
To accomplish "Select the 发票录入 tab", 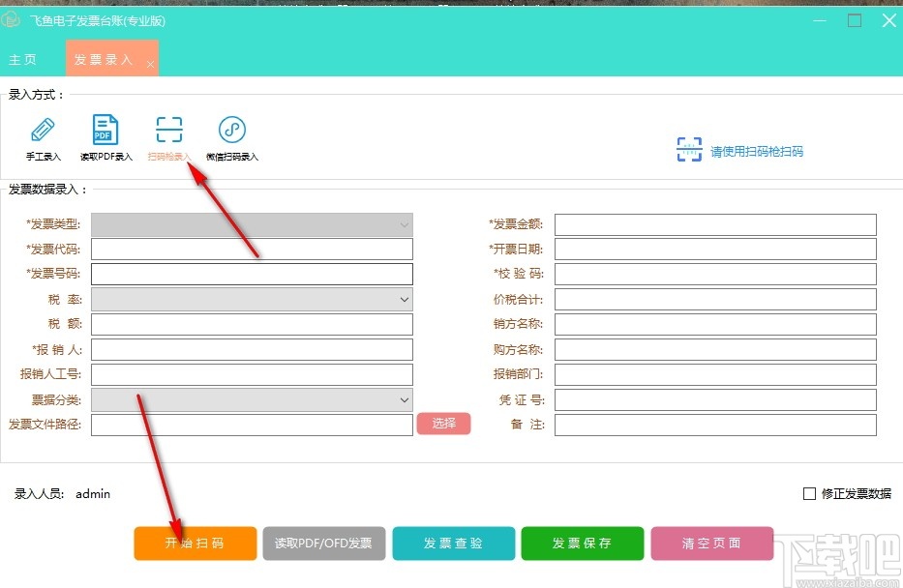I will coord(104,58).
